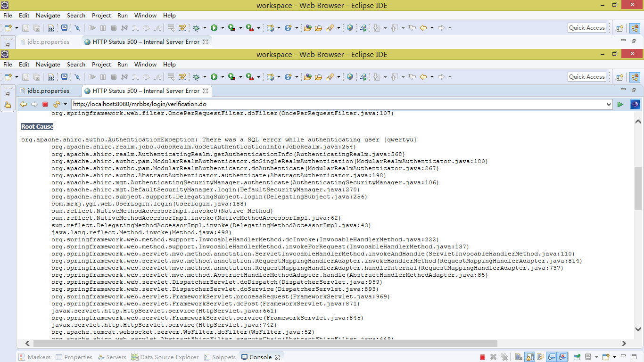Image resolution: width=644 pixels, height=362 pixels.
Task: Click Step Over in the front window toolbar
Action: 146,77
